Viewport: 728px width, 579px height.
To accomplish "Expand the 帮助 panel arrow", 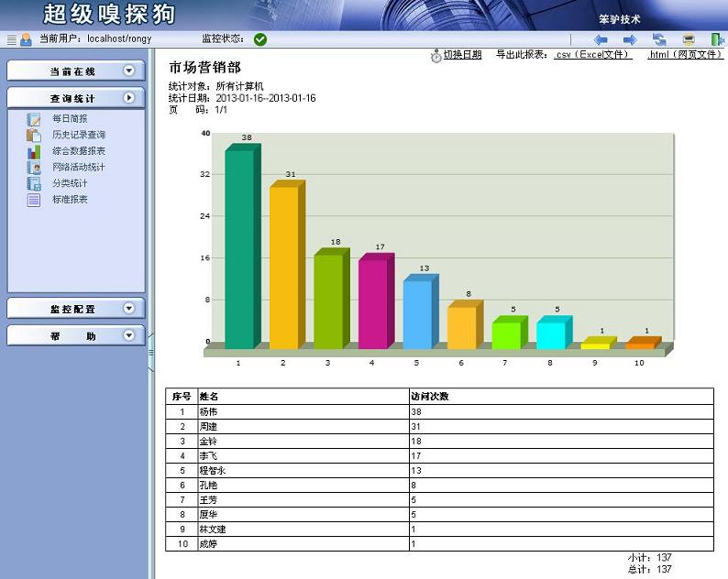I will click(128, 335).
